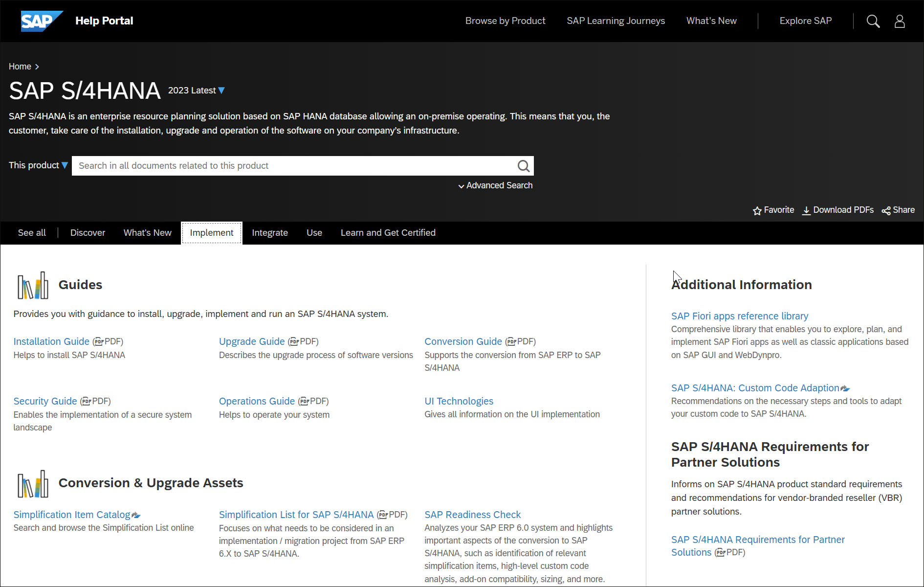Open the header search magnifier icon
Viewport: 924px width, 587px height.
pyautogui.click(x=873, y=21)
